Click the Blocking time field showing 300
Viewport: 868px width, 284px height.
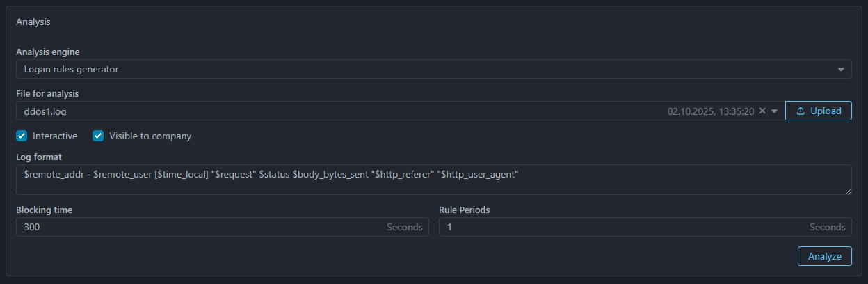(195, 227)
